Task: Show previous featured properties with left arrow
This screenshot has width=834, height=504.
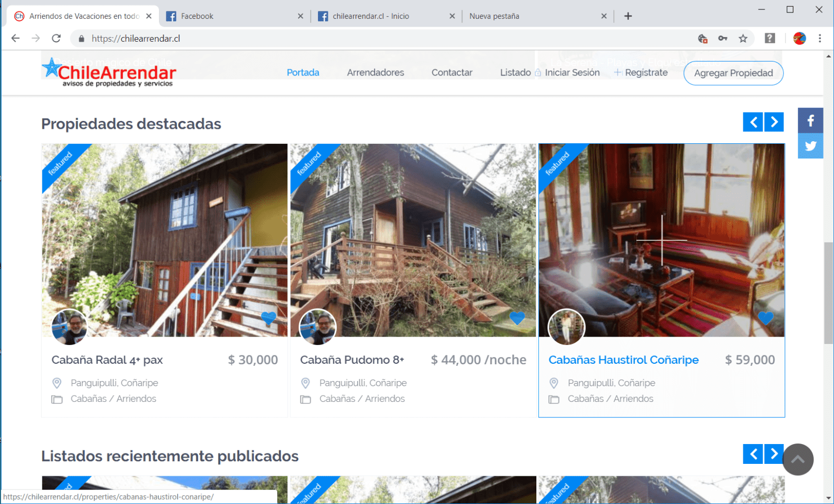Action: [x=753, y=122]
